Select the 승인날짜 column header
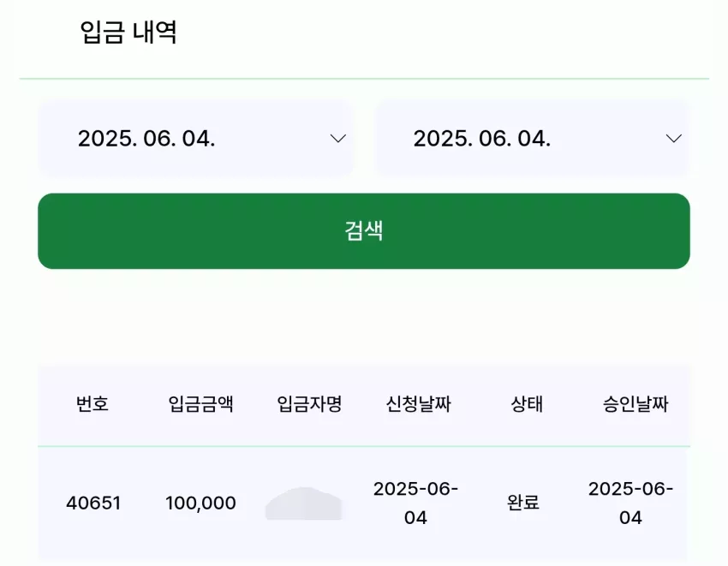The height and width of the screenshot is (566, 728). pos(636,403)
